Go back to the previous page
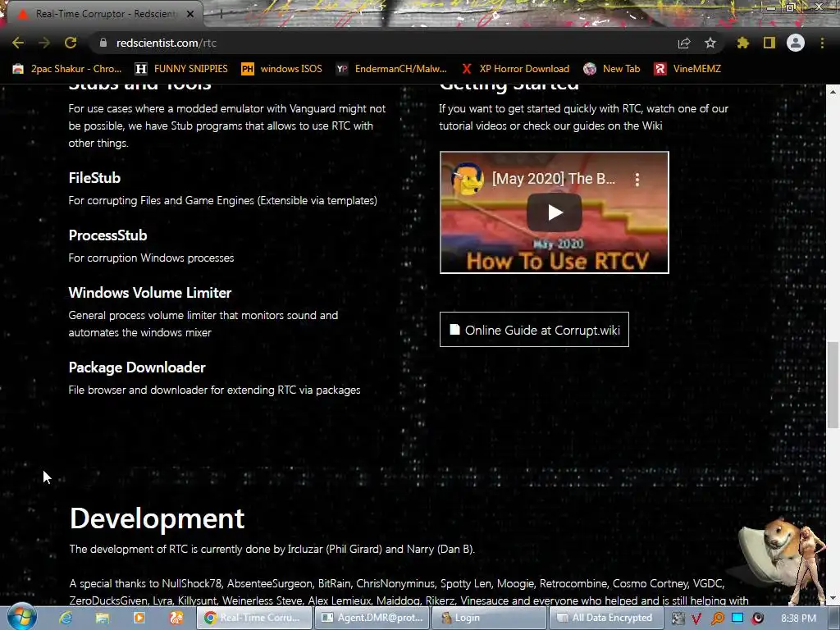 tap(18, 43)
